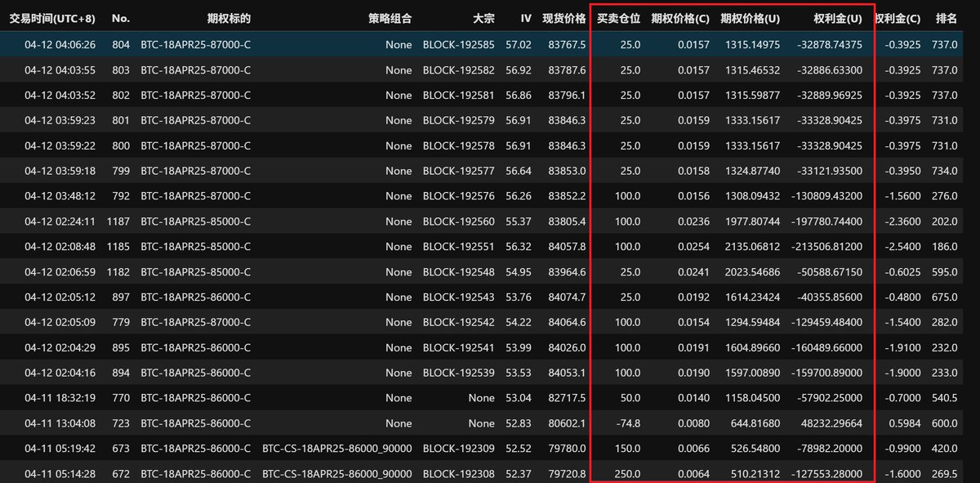
Task: Click the timestamp 04-12 03:48:12
Action: (60, 196)
